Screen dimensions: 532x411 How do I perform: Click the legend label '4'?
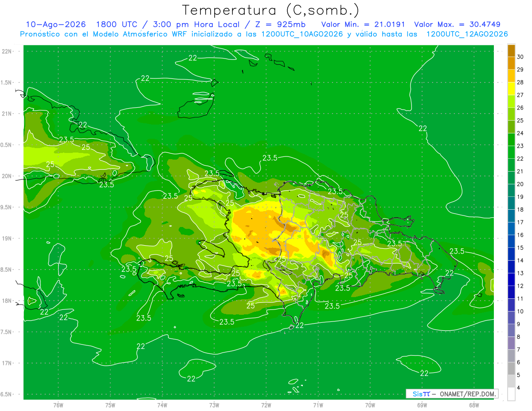coord(519,388)
